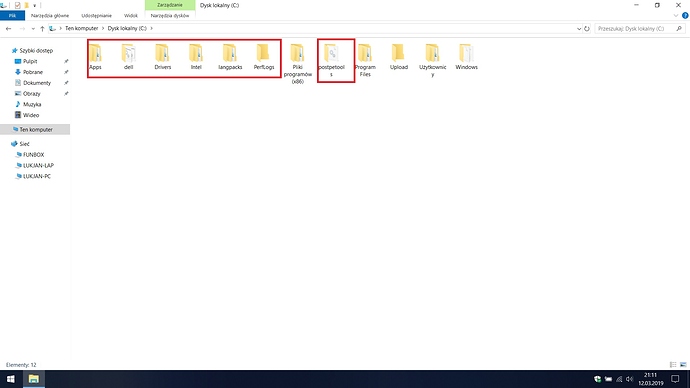The height and width of the screenshot is (388, 690).
Task: Open the ribbon help icon
Action: 685,15
